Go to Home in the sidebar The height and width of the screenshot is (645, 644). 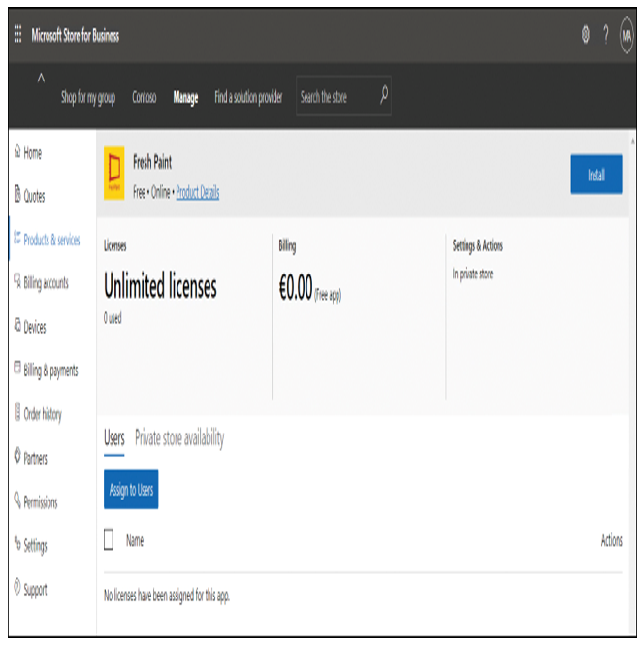coord(32,153)
